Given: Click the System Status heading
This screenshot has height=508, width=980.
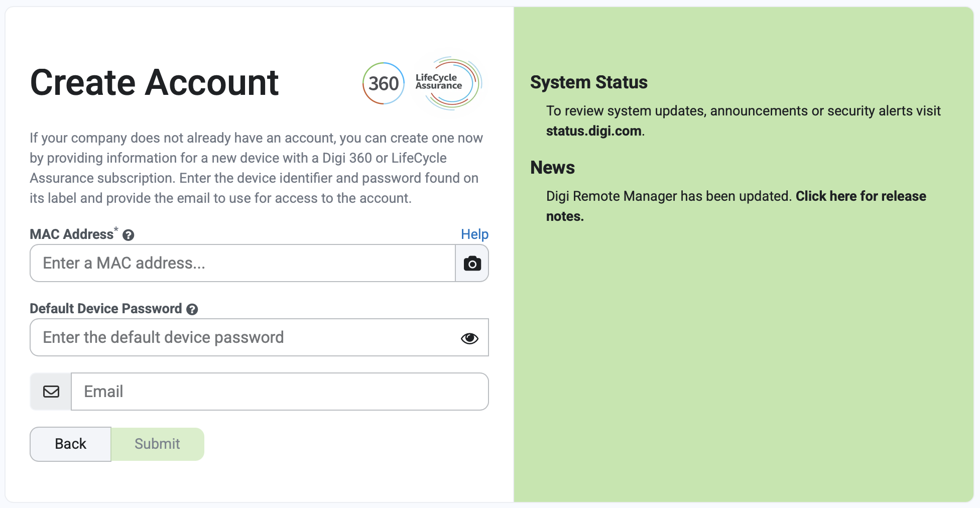Looking at the screenshot, I should point(588,82).
